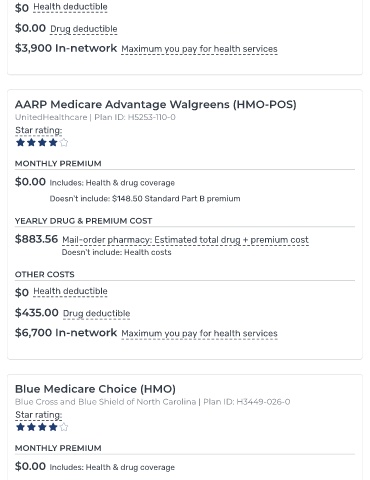
Task: Click AARP plan ID H5253-110-0 text
Action: coord(135,117)
